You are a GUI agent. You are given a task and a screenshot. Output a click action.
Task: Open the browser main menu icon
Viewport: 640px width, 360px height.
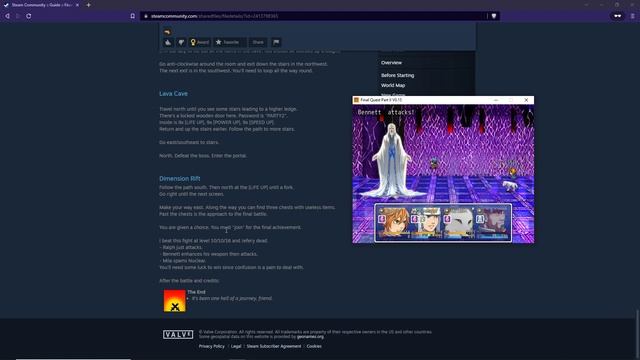[633, 16]
